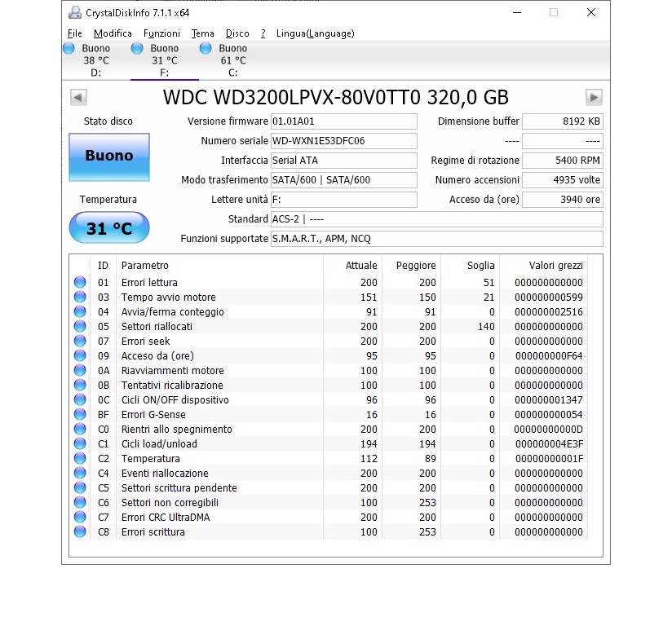672x626 pixels.
Task: Click status orb for Errori G-Sense row
Action: click(80, 414)
